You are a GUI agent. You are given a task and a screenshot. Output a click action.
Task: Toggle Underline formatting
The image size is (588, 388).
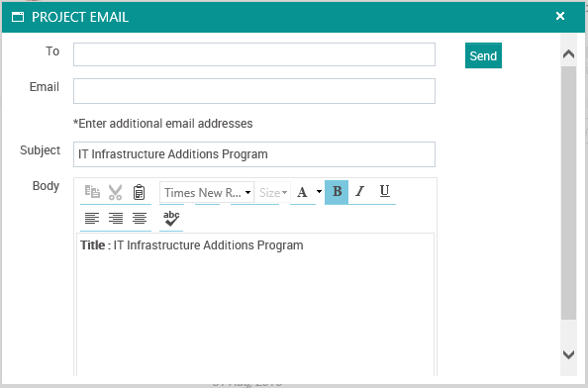point(384,192)
